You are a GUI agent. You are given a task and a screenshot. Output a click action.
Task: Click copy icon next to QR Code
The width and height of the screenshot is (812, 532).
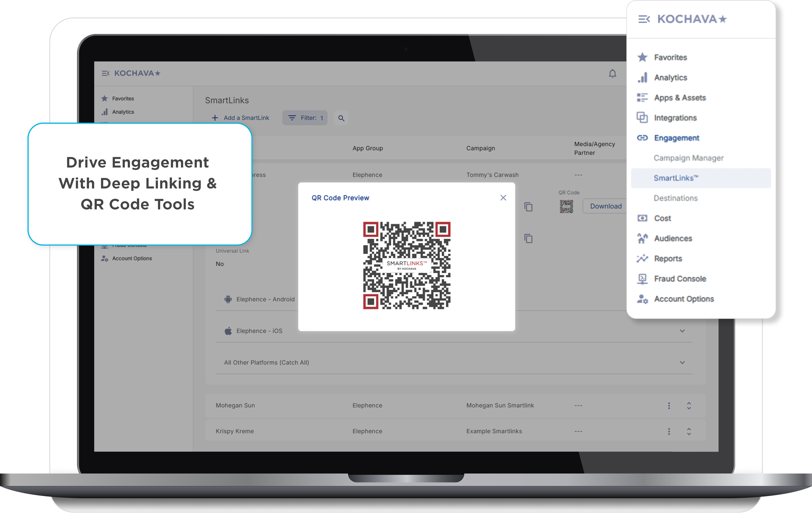(528, 207)
